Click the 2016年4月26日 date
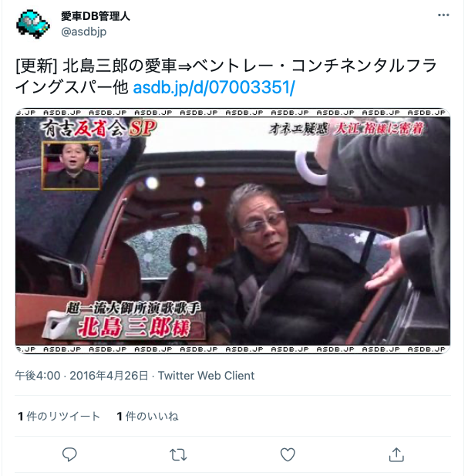 (109, 376)
